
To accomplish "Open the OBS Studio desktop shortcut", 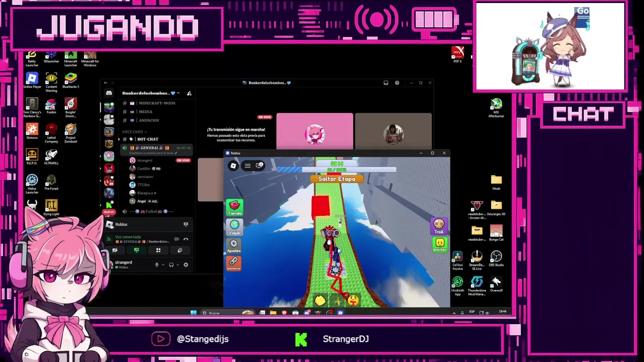I will [x=496, y=259].
